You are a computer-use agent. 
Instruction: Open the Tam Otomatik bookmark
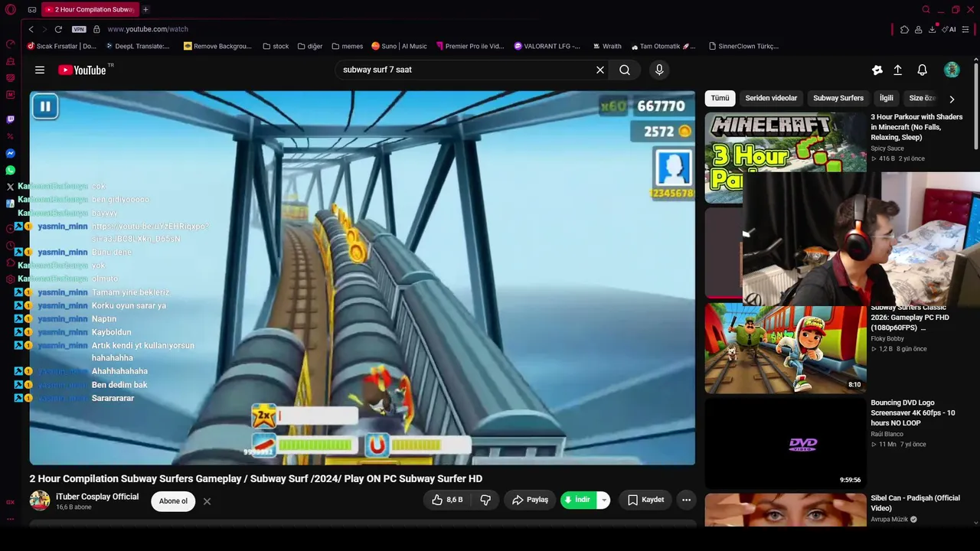pos(663,46)
